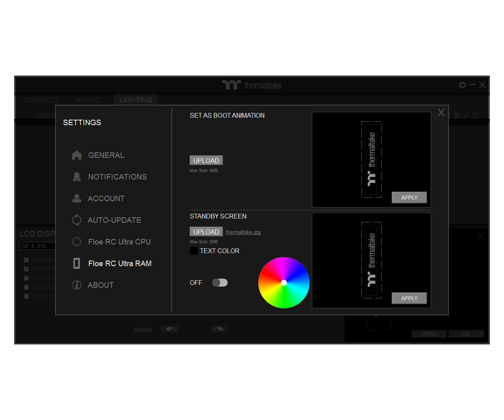This screenshot has height=420, width=504.
Task: Open the AUTO-UPDATE settings section
Action: pos(114,220)
